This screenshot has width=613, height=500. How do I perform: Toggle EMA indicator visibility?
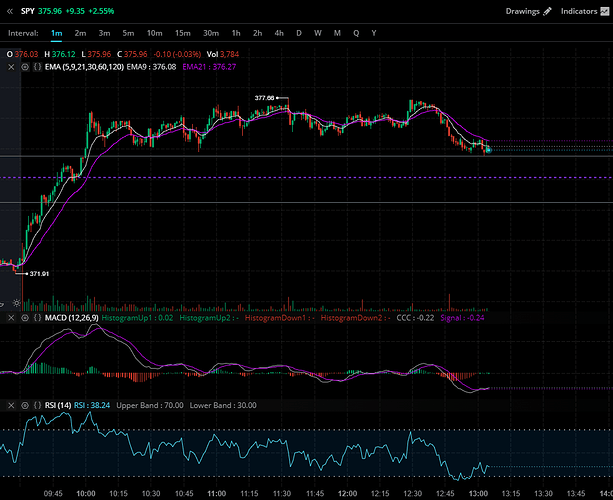tap(25, 67)
